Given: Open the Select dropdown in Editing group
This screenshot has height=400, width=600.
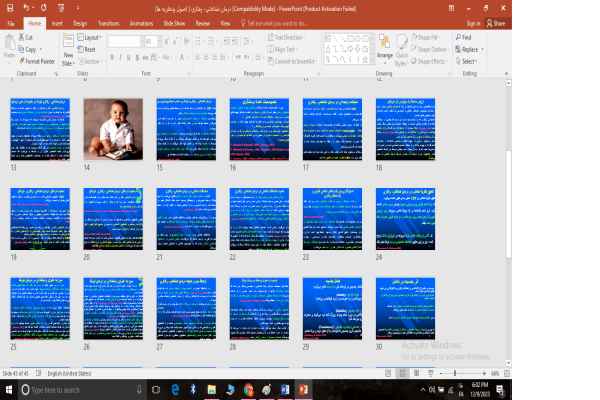Looking at the screenshot, I should pos(469,61).
